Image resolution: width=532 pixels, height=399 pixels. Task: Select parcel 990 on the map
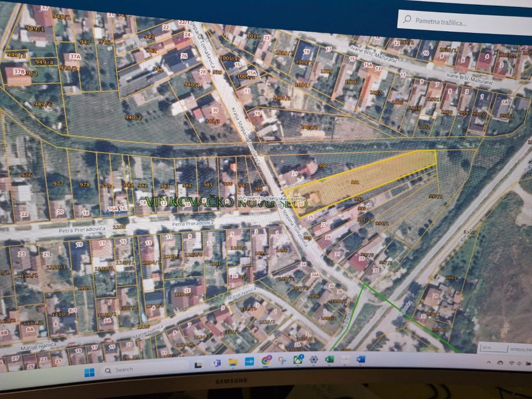point(322,166)
